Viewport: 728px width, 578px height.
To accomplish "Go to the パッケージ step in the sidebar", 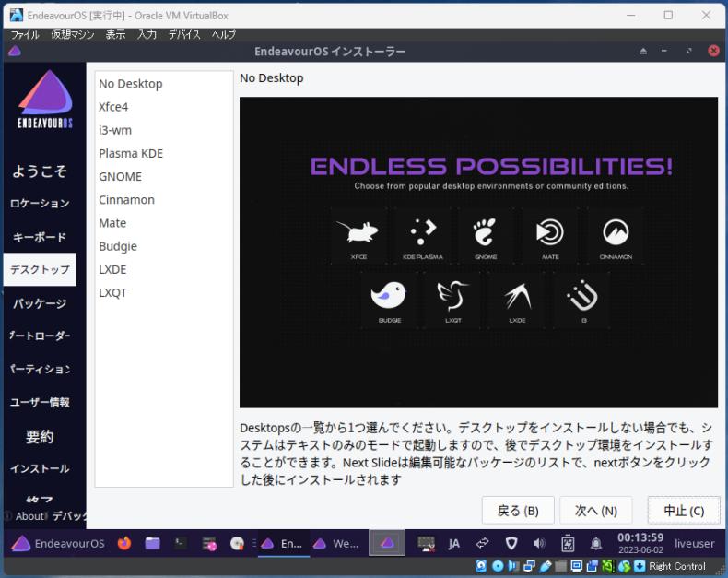I will (40, 303).
